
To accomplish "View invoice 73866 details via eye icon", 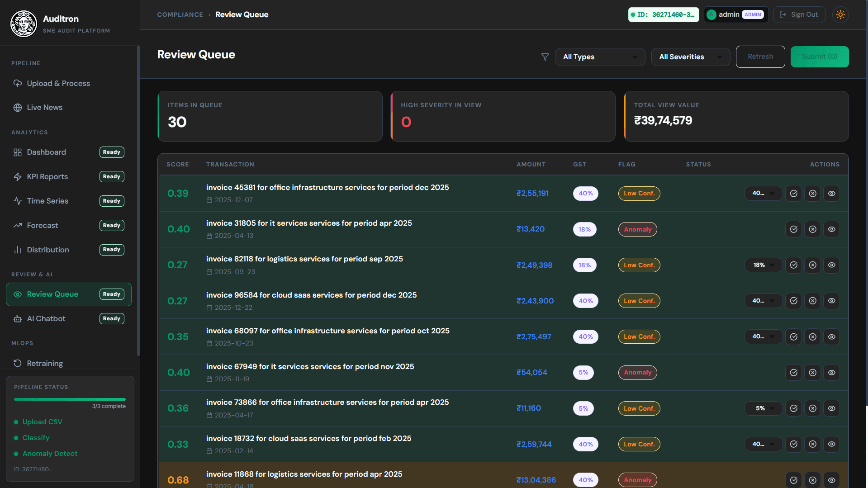I will coord(831,408).
